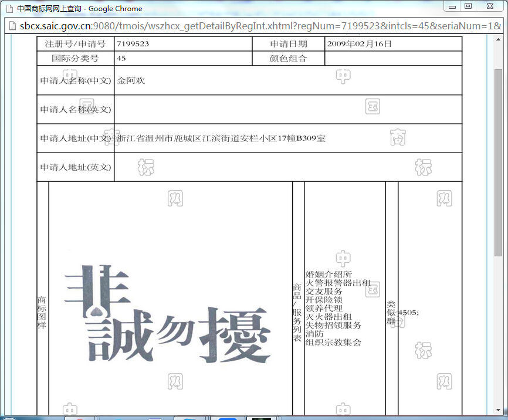The image size is (508, 420).
Task: Click the vertical 商品/服务列表 label
Action: click(297, 313)
